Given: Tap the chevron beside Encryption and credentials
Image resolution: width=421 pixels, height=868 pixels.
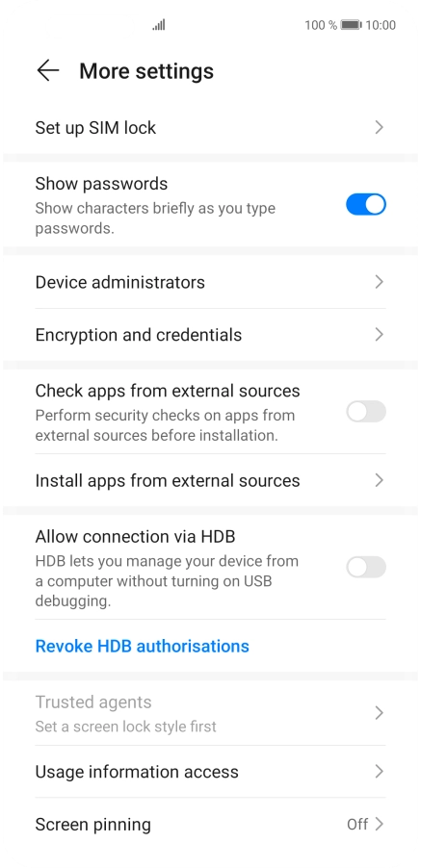Looking at the screenshot, I should [x=379, y=334].
